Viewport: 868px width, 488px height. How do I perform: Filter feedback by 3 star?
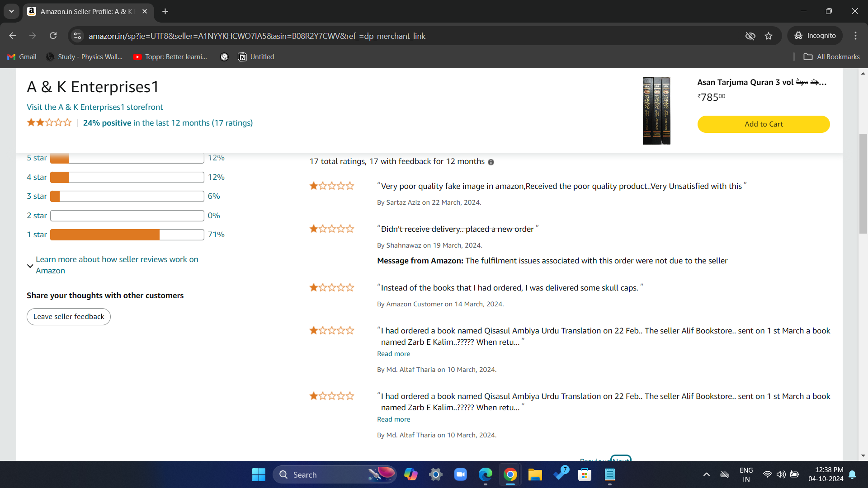[37, 196]
